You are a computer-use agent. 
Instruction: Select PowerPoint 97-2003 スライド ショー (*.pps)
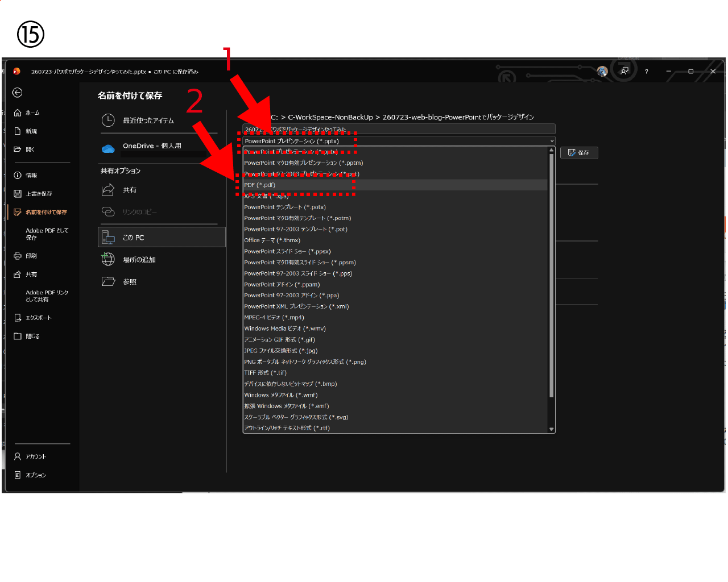point(395,274)
